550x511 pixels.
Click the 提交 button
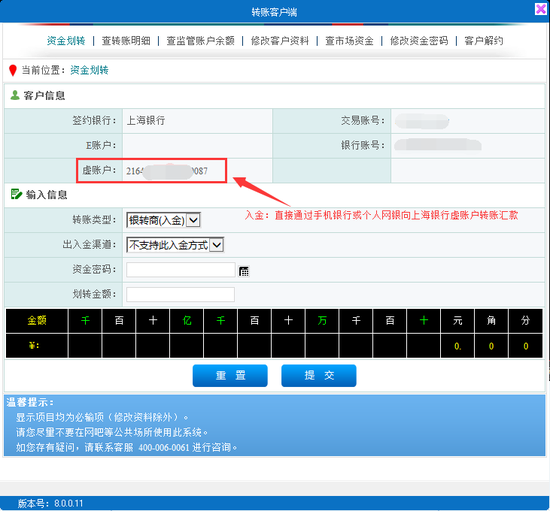pyautogui.click(x=319, y=376)
